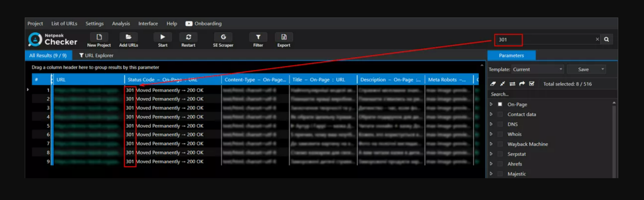
Task: Sort by the Meta Robots column header
Action: (449, 80)
